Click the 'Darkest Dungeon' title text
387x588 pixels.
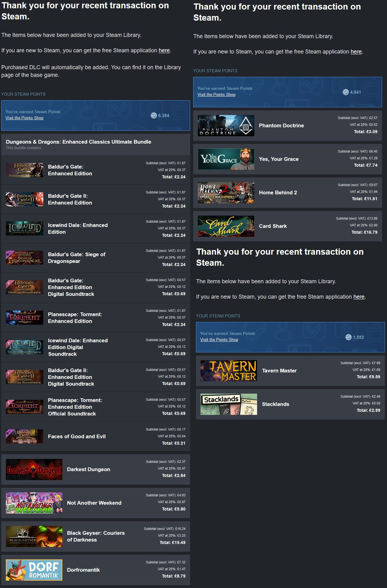[88, 469]
